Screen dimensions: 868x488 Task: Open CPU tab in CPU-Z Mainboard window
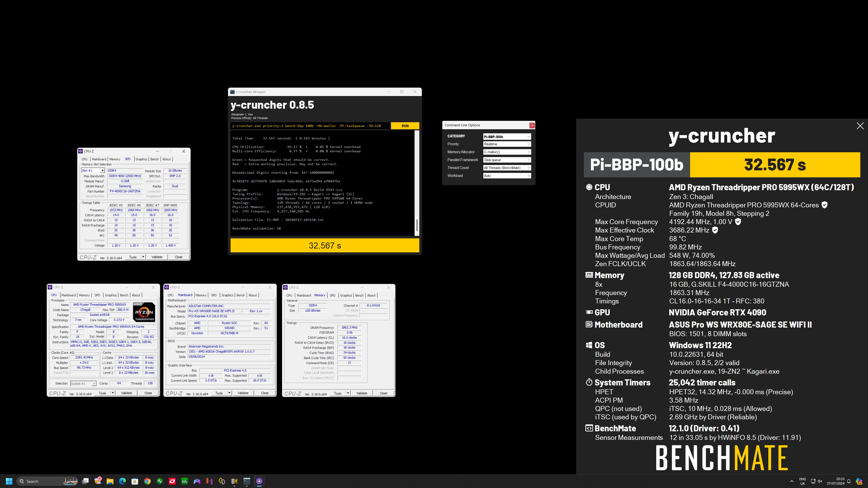[x=170, y=295]
